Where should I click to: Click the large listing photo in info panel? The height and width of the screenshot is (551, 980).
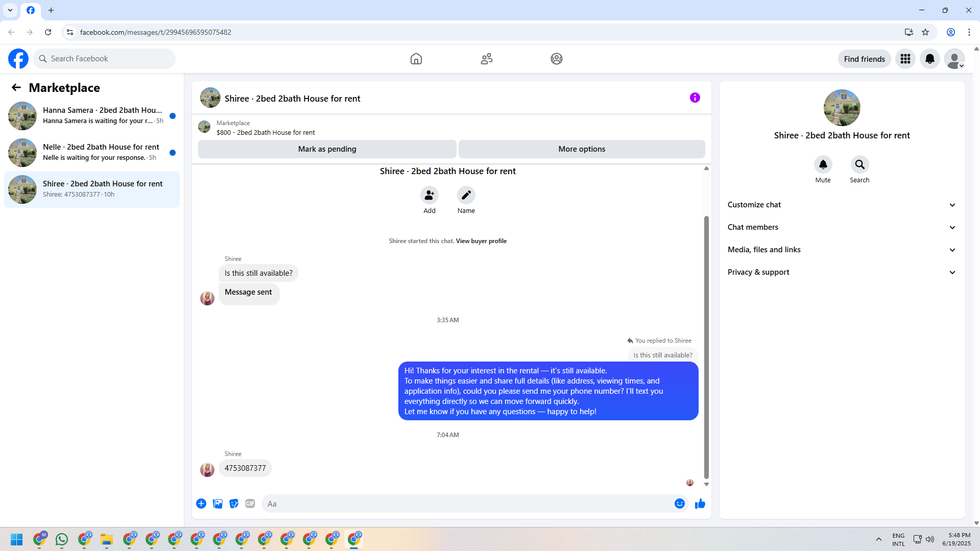pos(842,108)
